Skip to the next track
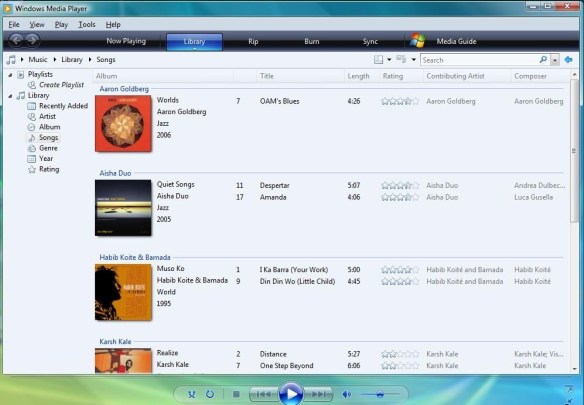Viewport: 584px width, 405px height. (x=318, y=394)
